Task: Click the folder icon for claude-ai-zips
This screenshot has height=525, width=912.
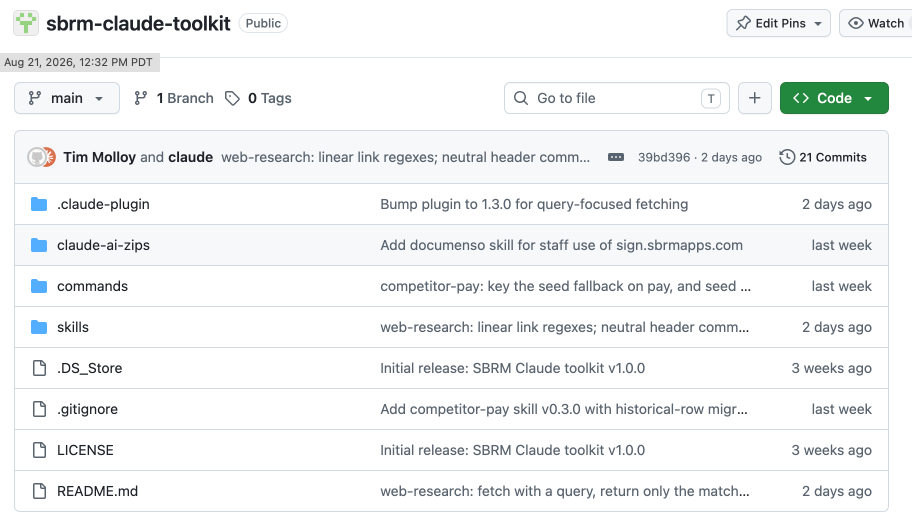Action: click(x=39, y=245)
